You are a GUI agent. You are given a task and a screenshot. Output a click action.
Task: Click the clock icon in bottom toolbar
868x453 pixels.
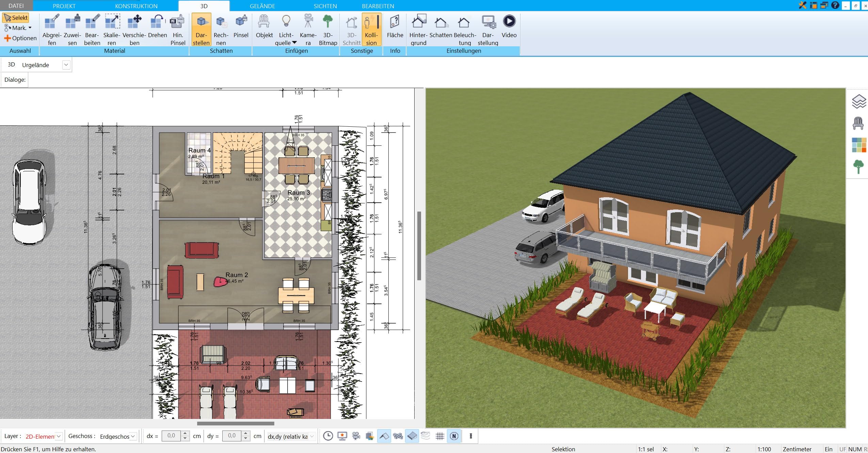(328, 436)
